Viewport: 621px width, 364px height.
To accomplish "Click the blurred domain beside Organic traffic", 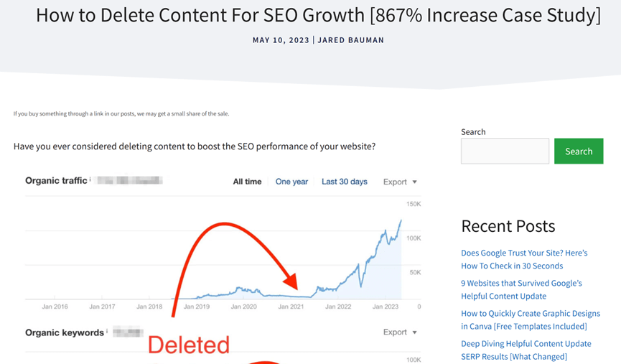I will [x=130, y=181].
